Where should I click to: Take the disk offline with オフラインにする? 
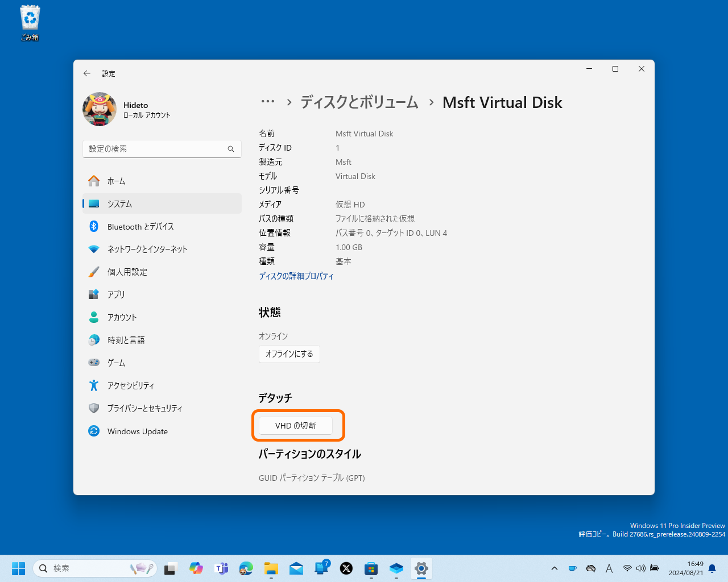pyautogui.click(x=289, y=354)
